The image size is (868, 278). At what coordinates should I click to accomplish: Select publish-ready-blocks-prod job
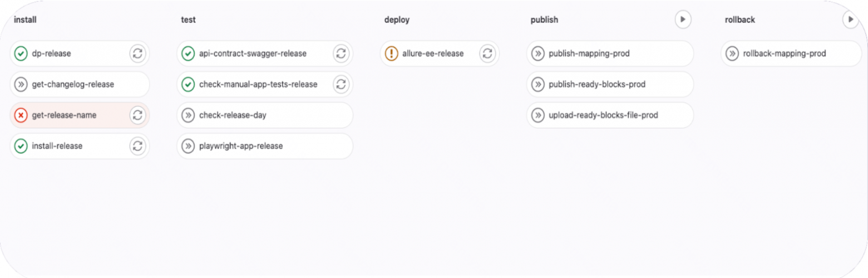click(596, 85)
